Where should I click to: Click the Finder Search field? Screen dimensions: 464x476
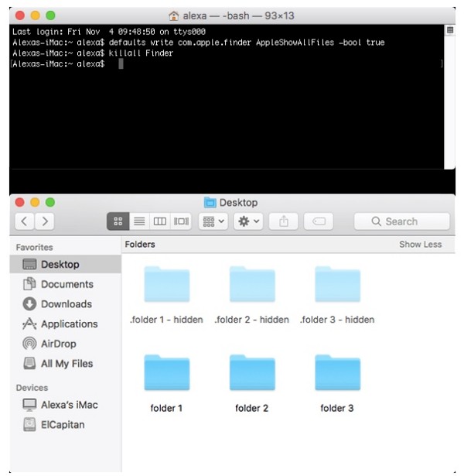(x=402, y=221)
